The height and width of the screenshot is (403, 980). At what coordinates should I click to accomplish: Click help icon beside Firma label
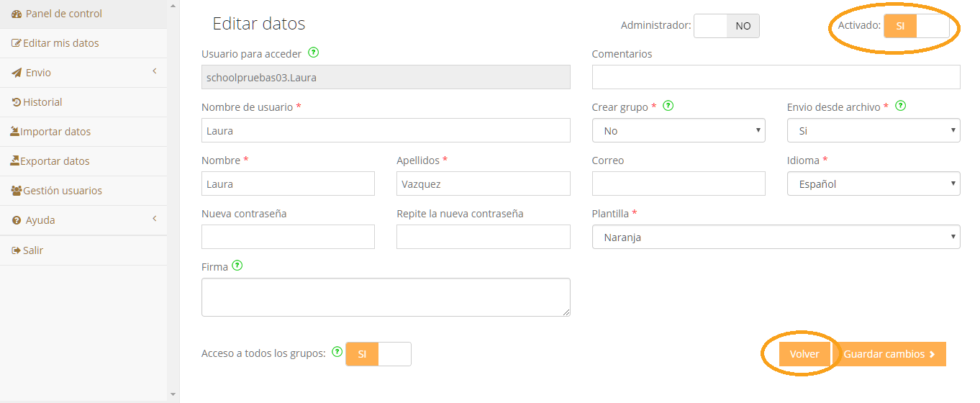pos(237,266)
